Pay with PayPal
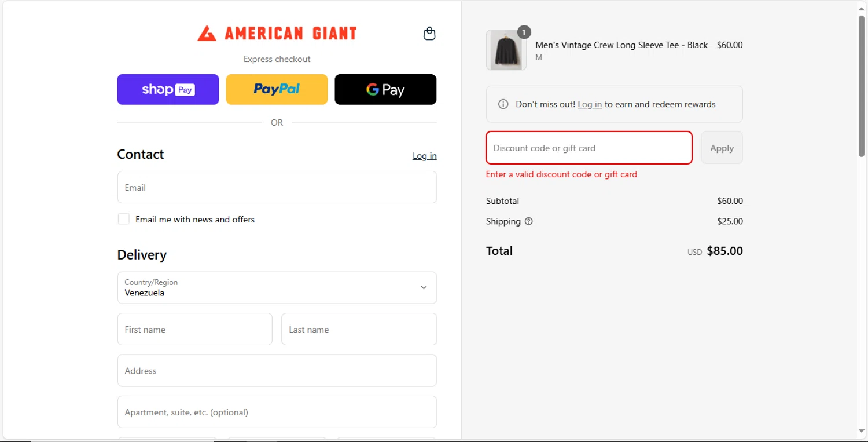 277,89
